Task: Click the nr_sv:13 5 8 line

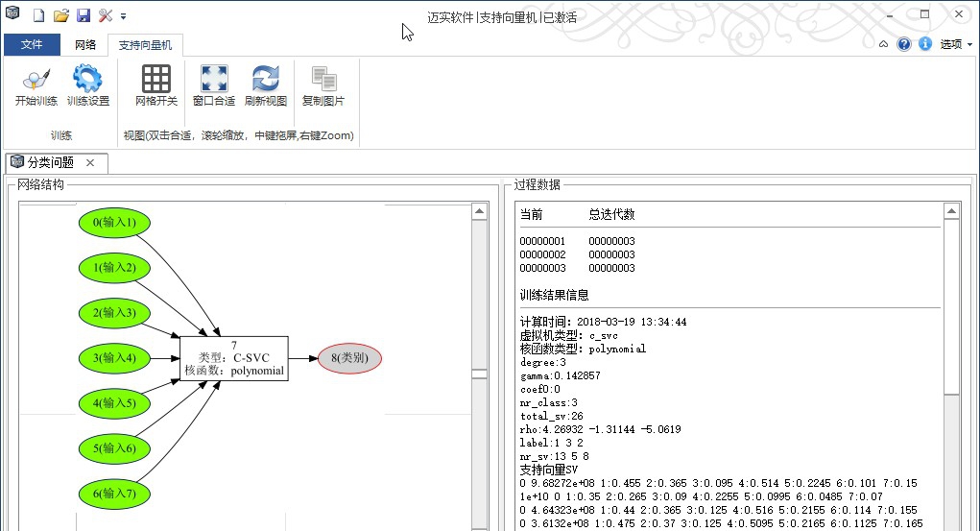Action: (555, 456)
